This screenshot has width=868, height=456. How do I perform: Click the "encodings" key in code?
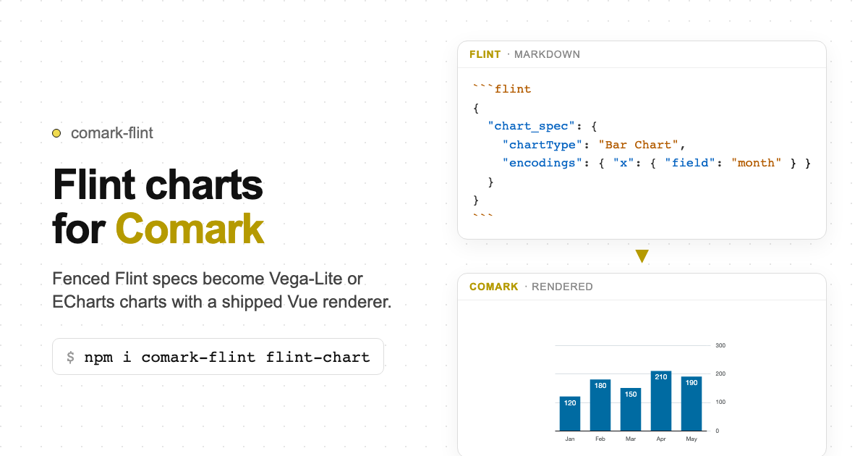pyautogui.click(x=542, y=163)
